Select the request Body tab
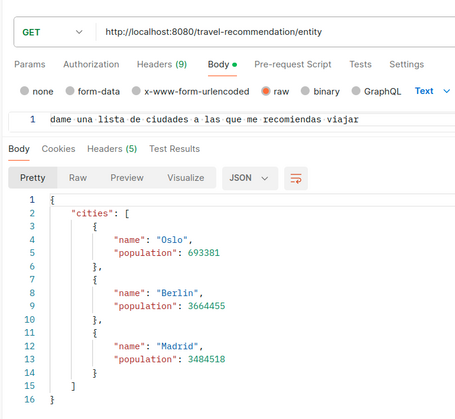This screenshot has height=419, width=455. pos(222,64)
